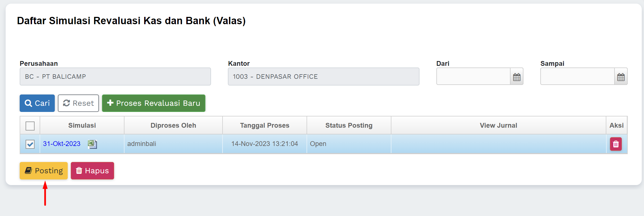Open the Sampai date calendar icon

click(621, 76)
